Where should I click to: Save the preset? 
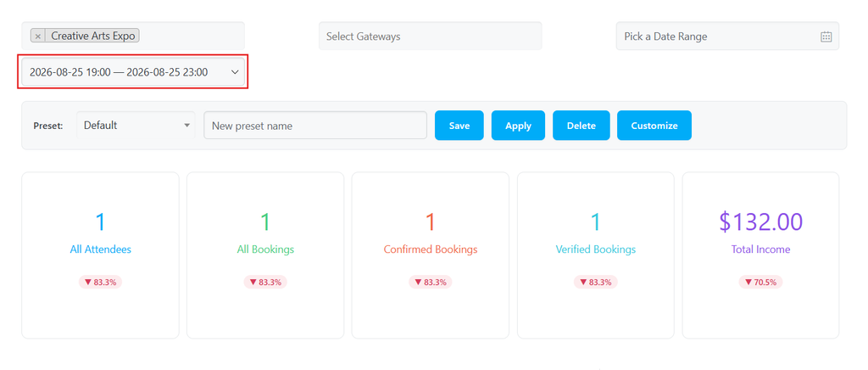tap(459, 126)
